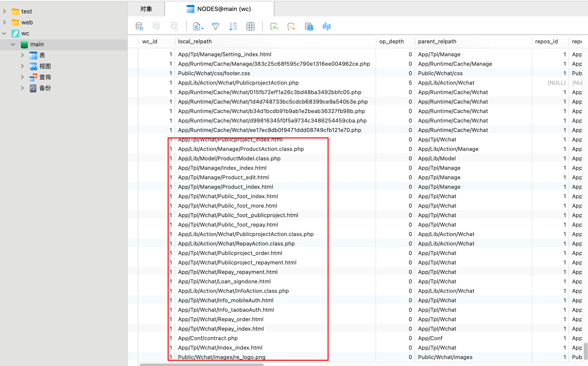
Task: Collapse the main database node
Action: pyautogui.click(x=13, y=44)
